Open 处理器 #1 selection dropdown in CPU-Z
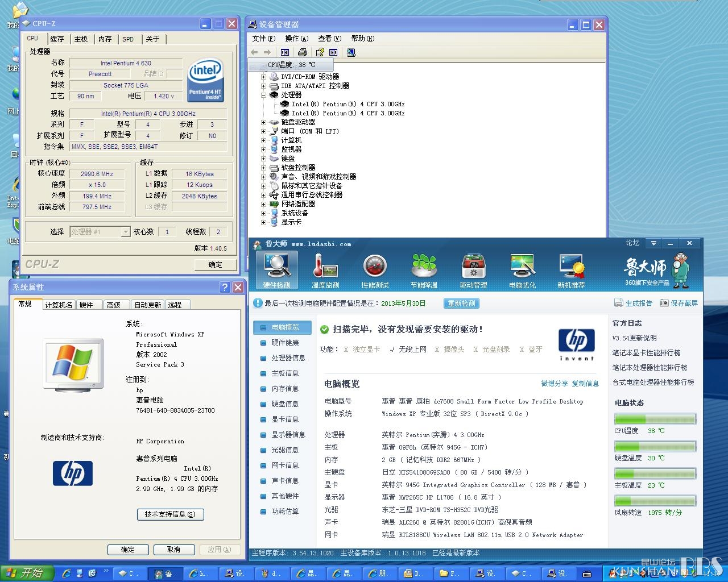The width and height of the screenshot is (728, 582). [x=126, y=232]
